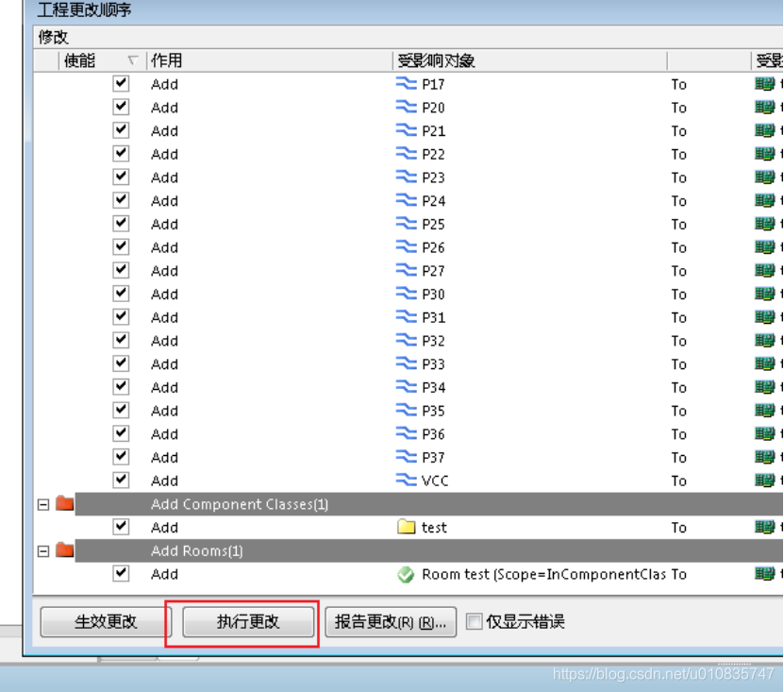784x692 pixels.
Task: Enable the 仅显示错误 checkbox
Action: tap(475, 621)
